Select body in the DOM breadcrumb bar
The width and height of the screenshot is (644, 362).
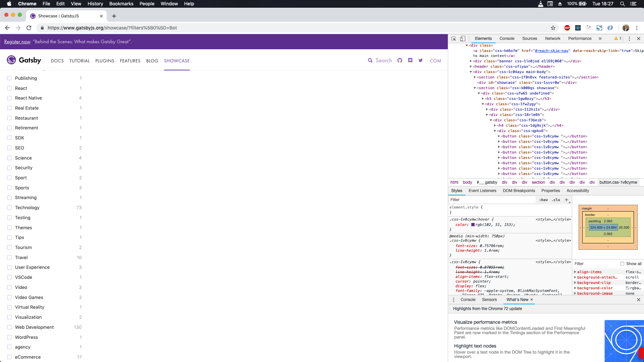[x=467, y=182]
